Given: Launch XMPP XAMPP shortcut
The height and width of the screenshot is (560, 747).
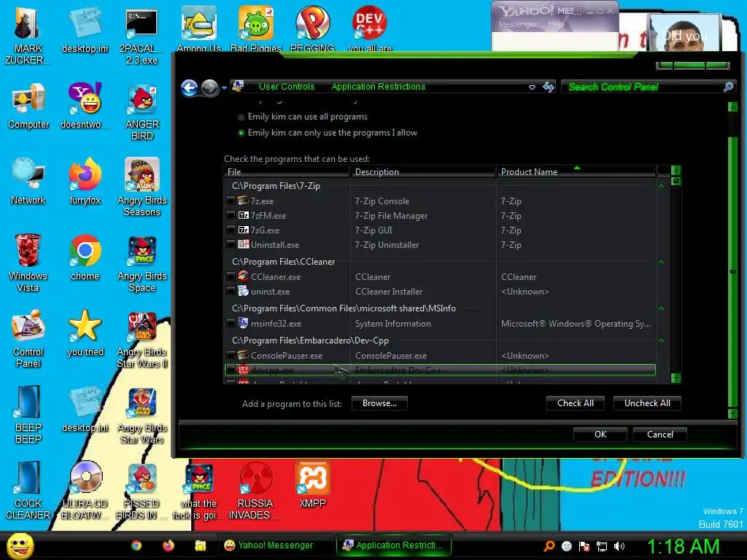Looking at the screenshot, I should point(312,485).
